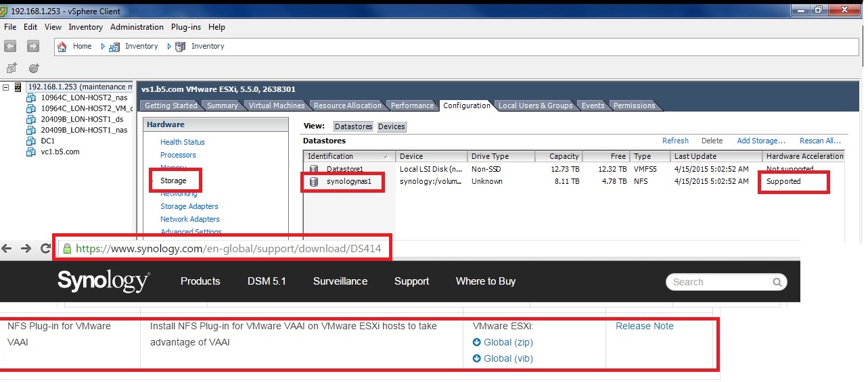The width and height of the screenshot is (868, 382).
Task: Click the vSphere forward navigation arrow
Action: point(32,46)
